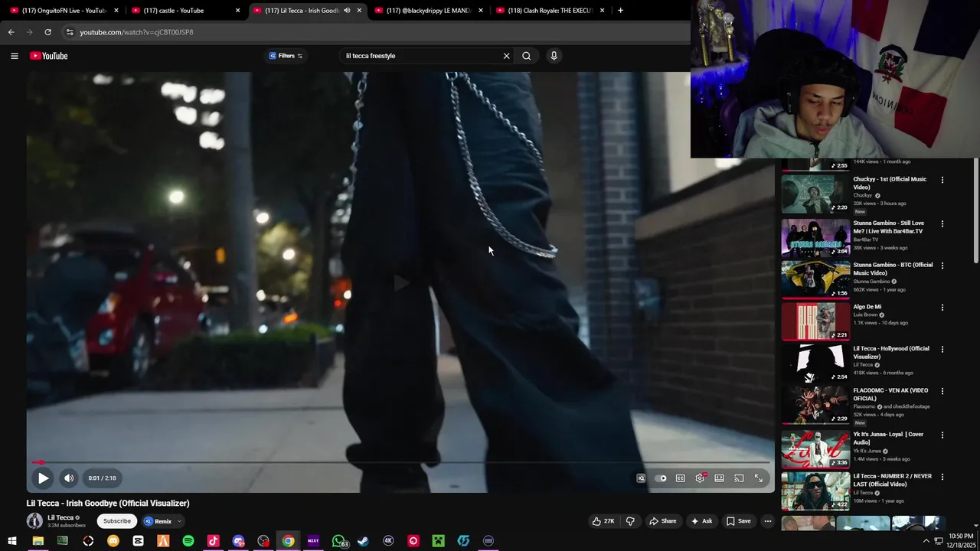The width and height of the screenshot is (980, 551).
Task: Like the video with thumbs up
Action: (603, 521)
